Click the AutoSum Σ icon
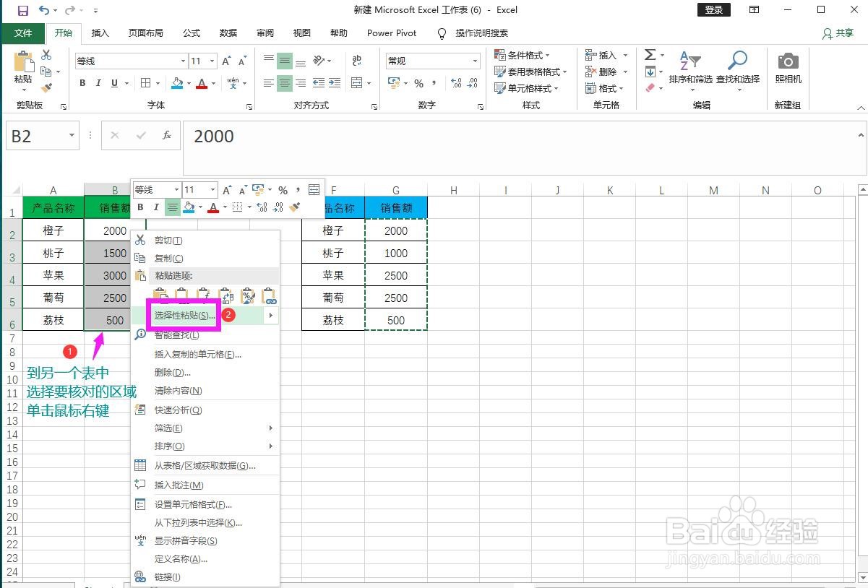 coord(650,54)
